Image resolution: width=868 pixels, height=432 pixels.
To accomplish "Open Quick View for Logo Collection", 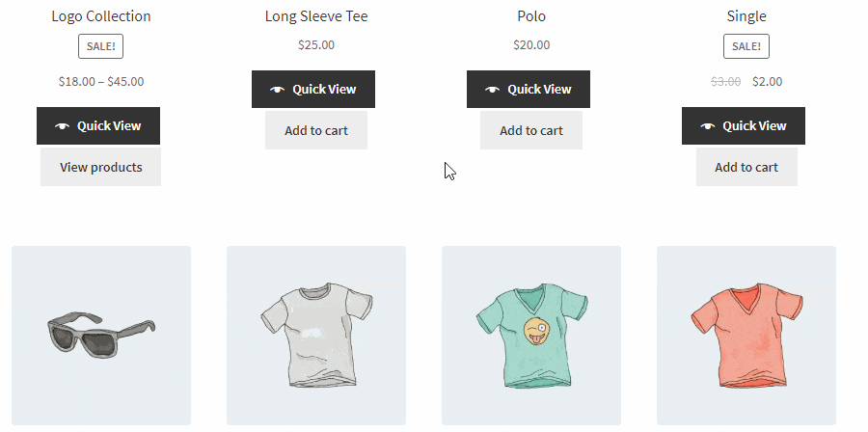I will pos(98,126).
